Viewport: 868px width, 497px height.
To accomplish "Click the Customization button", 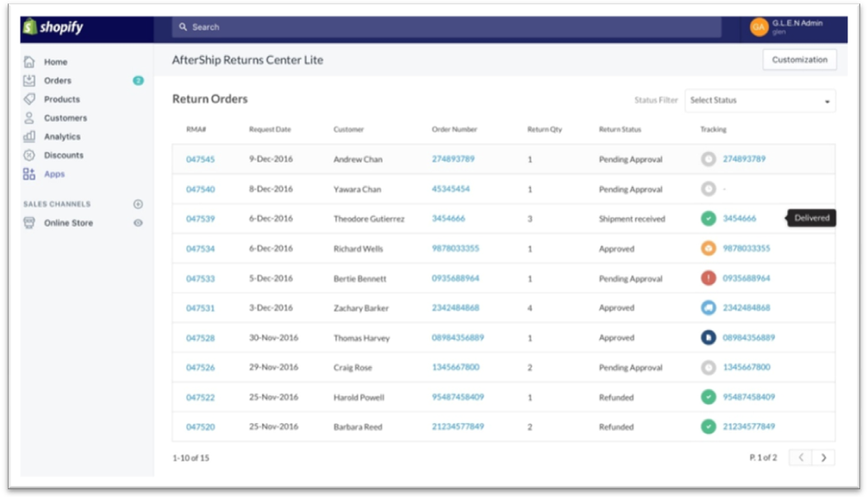I will 799,59.
